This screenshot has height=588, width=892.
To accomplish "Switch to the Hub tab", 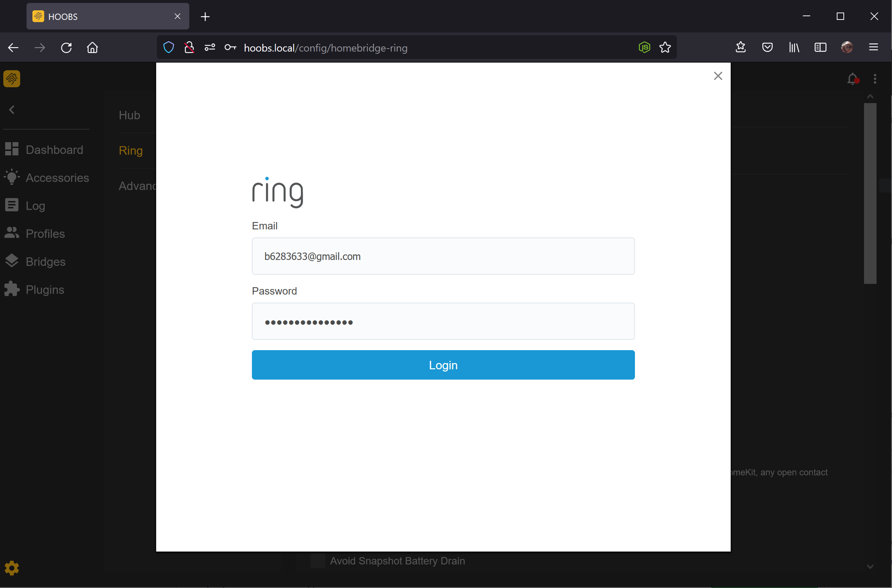I will (129, 115).
